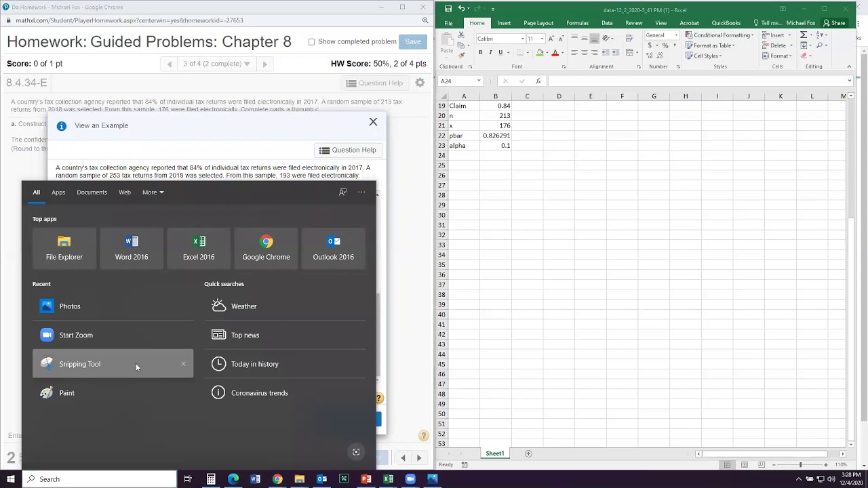The width and height of the screenshot is (868, 488).
Task: Click Undo in Excel's quick access toolbar
Action: coord(461,9)
